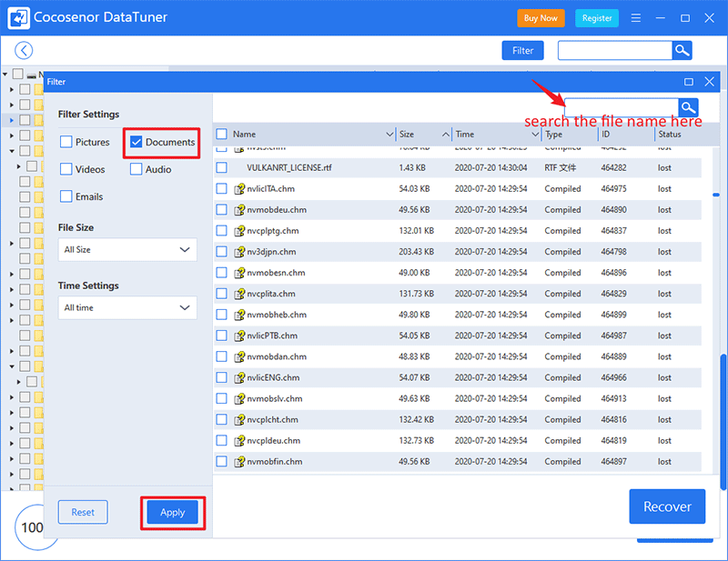Close the Filter dialog
Image resolution: width=728 pixels, height=561 pixels.
(709, 82)
